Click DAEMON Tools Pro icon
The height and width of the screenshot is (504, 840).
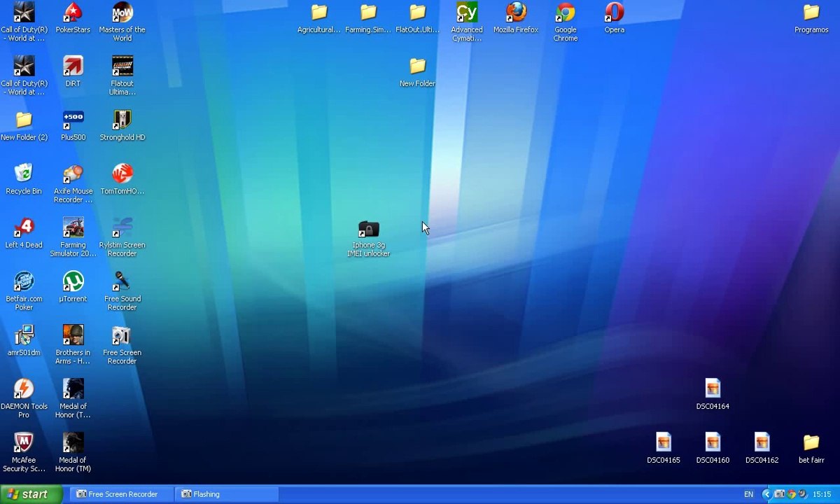coord(24,390)
